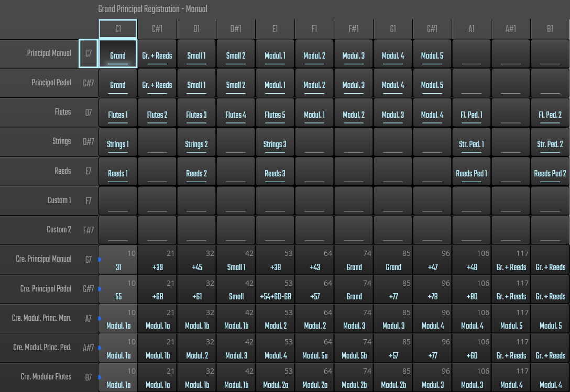Select Grand in Principal Manual row
The height and width of the screenshot is (392, 570).
click(118, 54)
